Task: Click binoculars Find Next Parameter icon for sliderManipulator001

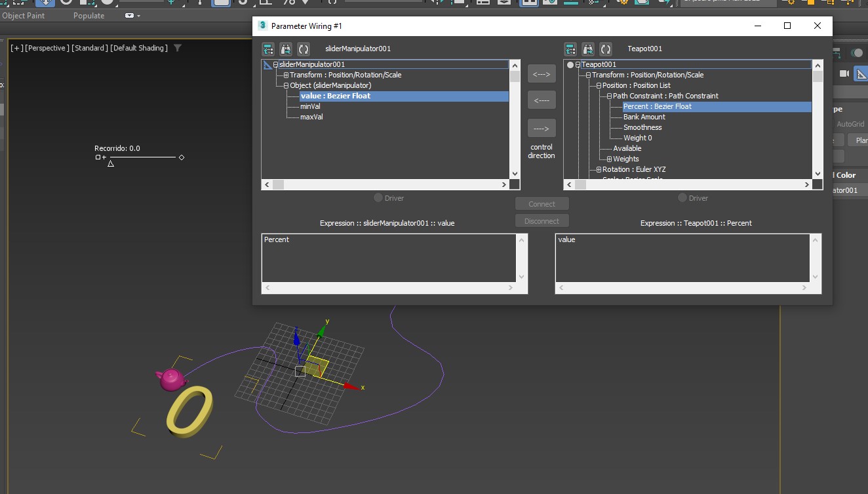Action: (x=286, y=49)
